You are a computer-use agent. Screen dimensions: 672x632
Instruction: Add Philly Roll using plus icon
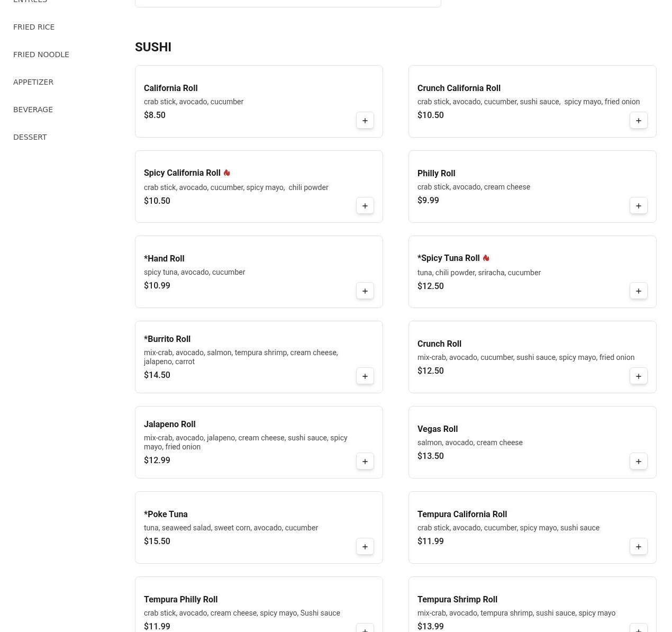coord(638,206)
